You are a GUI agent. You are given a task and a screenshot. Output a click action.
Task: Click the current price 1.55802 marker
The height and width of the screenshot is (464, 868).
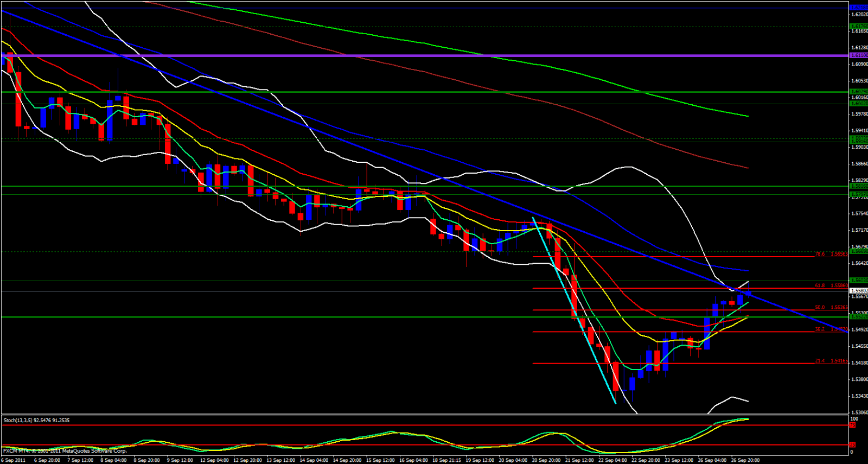858,291
